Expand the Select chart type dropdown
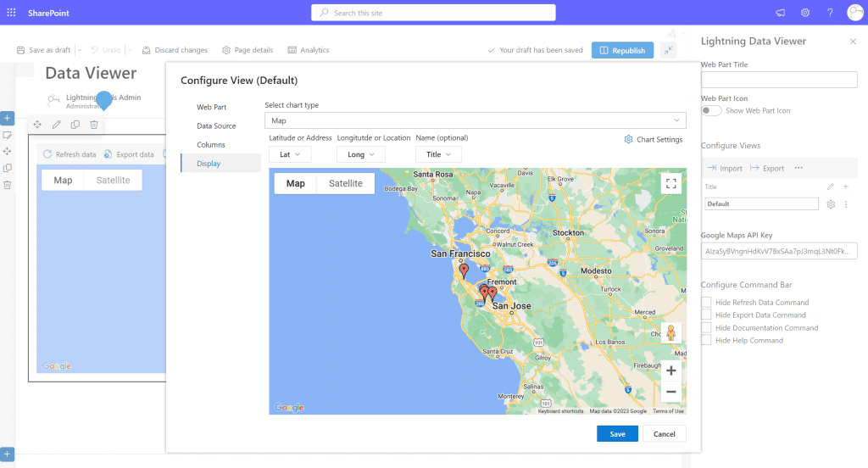Screen dimensions: 868x468 tap(475, 121)
